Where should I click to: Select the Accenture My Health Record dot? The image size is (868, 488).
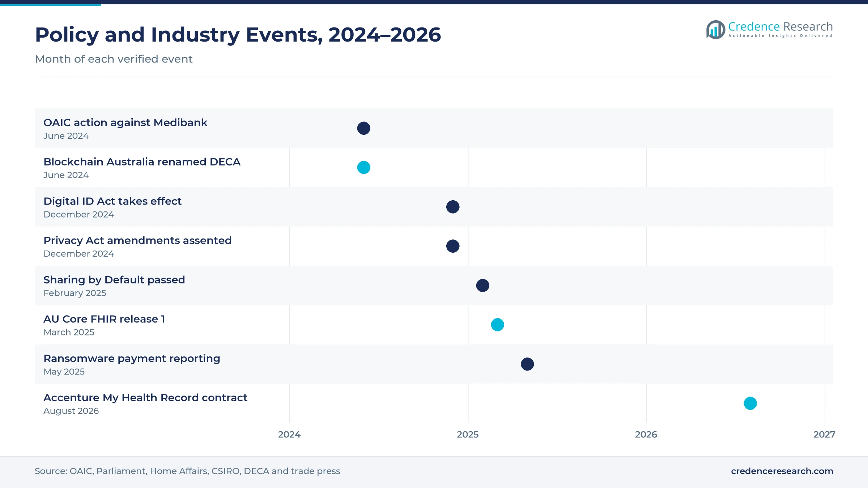[750, 403]
